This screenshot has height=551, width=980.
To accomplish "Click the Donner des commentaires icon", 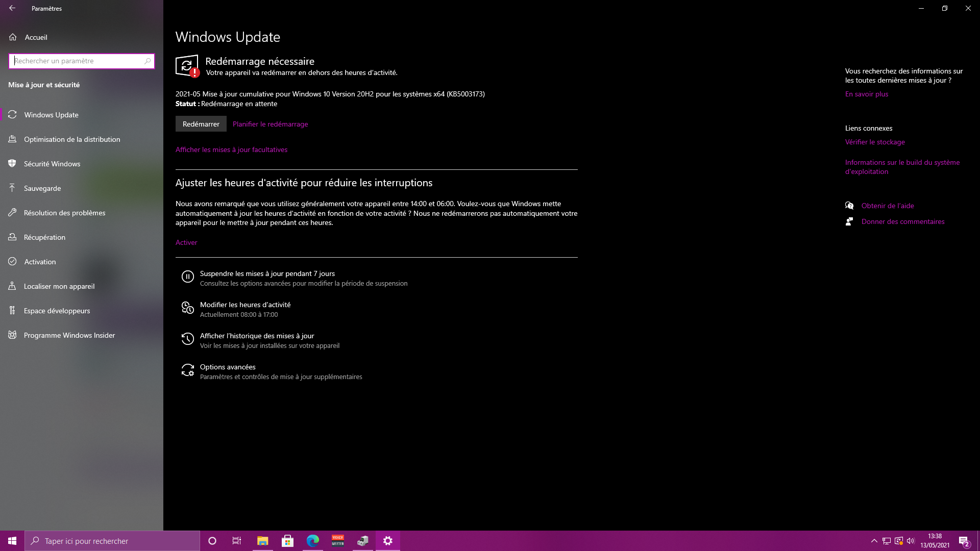I will [849, 221].
